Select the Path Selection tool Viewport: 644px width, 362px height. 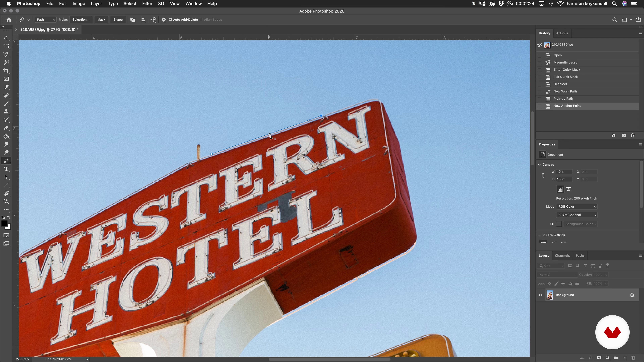6,177
